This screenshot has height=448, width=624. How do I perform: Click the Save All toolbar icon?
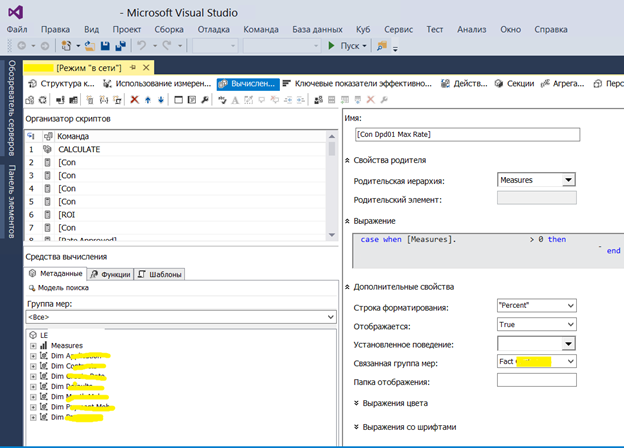[120, 46]
